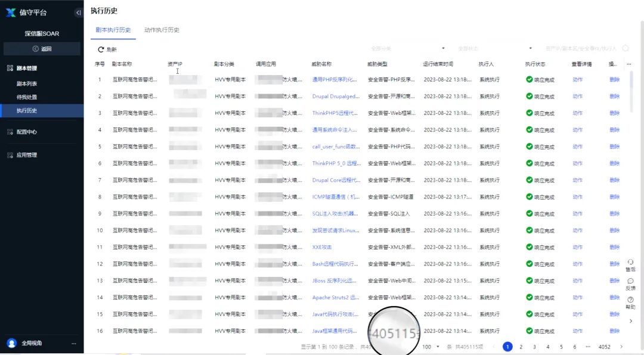This screenshot has height=355, width=644.
Task: Go to page 2
Action: [521, 347]
